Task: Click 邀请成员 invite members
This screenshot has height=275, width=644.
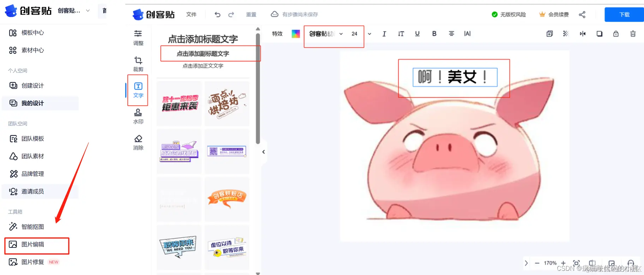Action: [x=40, y=192]
